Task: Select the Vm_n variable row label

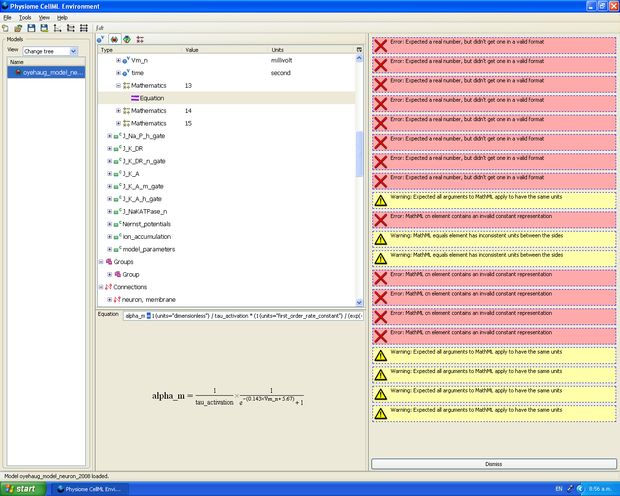Action: 139,61
